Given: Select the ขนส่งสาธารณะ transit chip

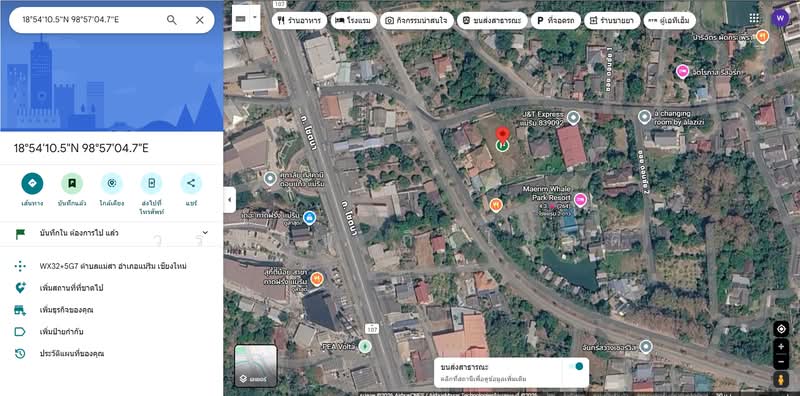Looking at the screenshot, I should click(492, 20).
